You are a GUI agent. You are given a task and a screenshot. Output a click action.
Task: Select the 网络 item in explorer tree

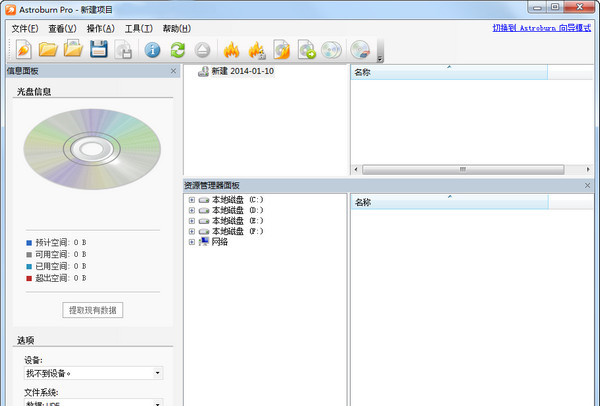220,242
